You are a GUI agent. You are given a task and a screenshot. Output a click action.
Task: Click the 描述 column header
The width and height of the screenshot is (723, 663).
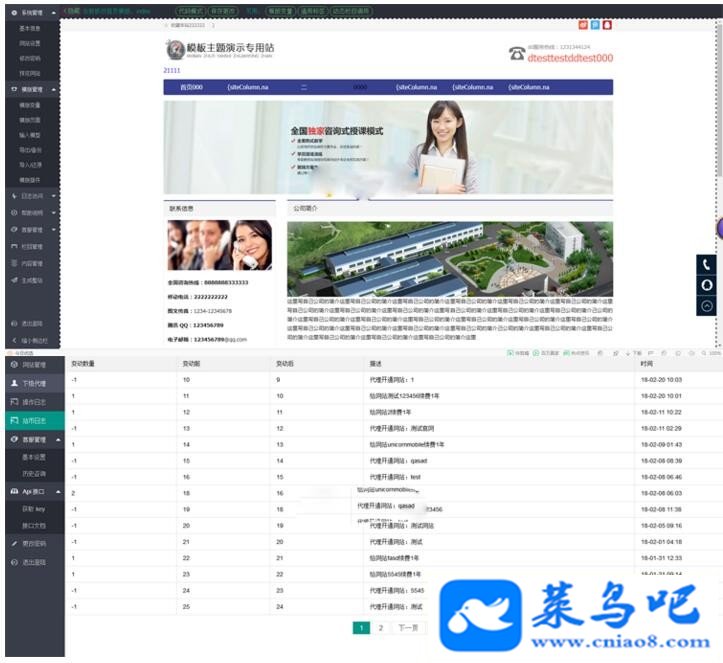tap(375, 364)
